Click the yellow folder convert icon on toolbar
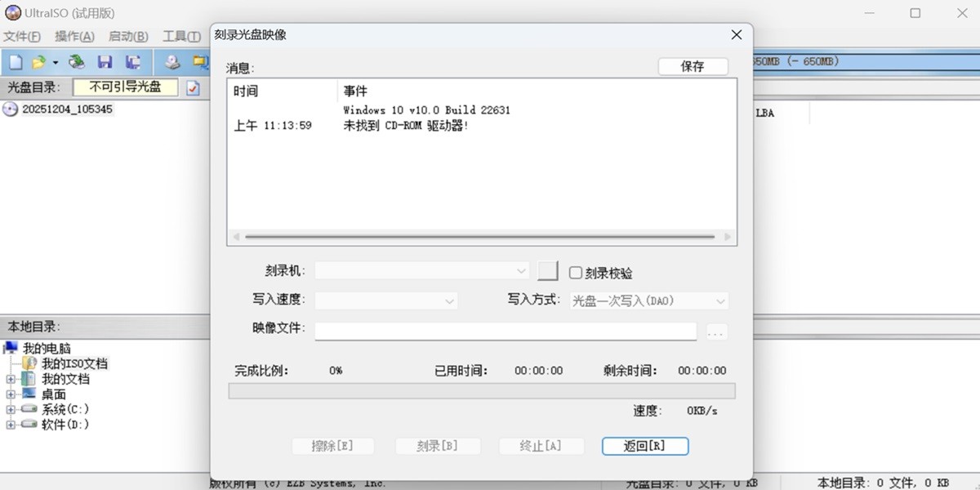980x490 pixels. point(198,61)
